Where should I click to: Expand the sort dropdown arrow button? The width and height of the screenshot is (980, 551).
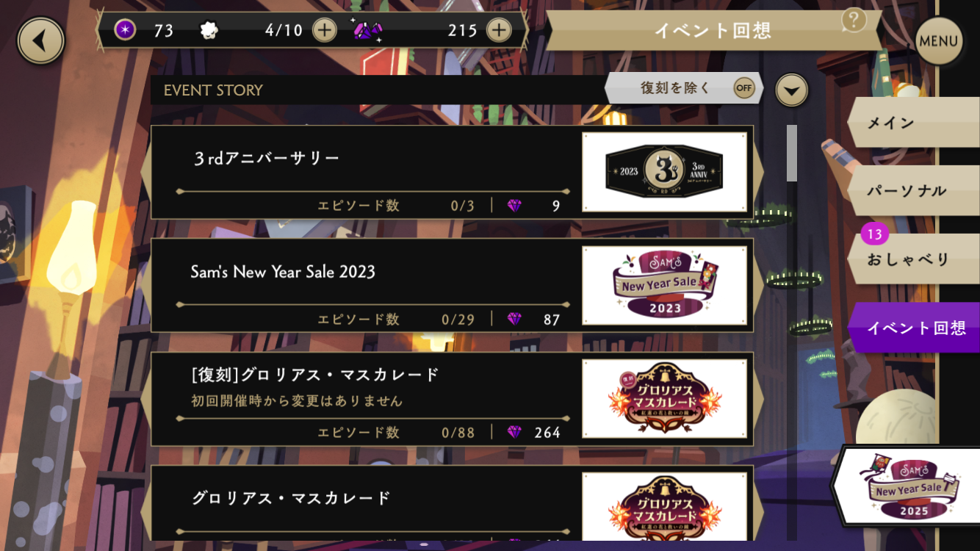coord(791,90)
